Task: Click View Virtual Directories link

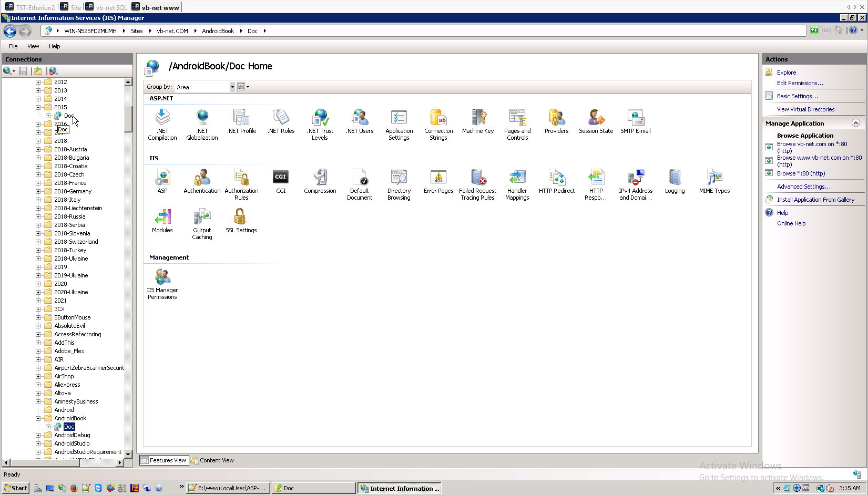Action: pos(806,109)
